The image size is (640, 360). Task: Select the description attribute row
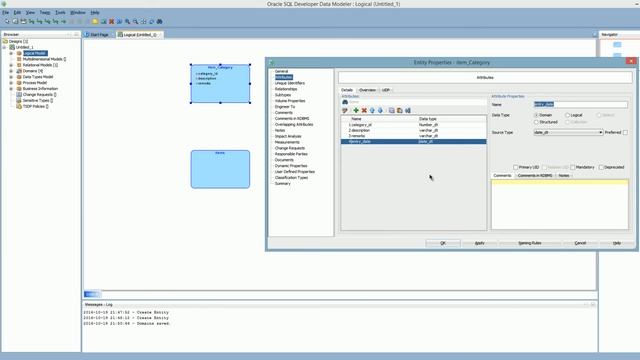tap(413, 130)
